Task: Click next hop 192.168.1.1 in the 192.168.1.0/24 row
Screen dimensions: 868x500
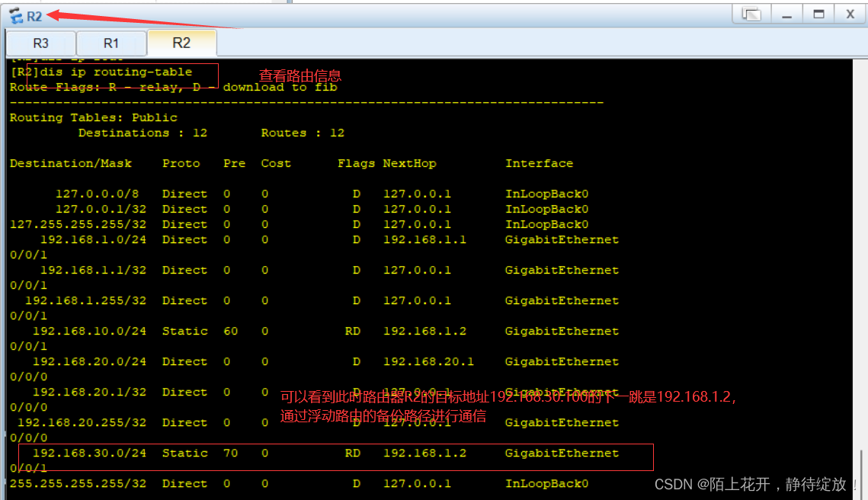Action: (x=424, y=240)
